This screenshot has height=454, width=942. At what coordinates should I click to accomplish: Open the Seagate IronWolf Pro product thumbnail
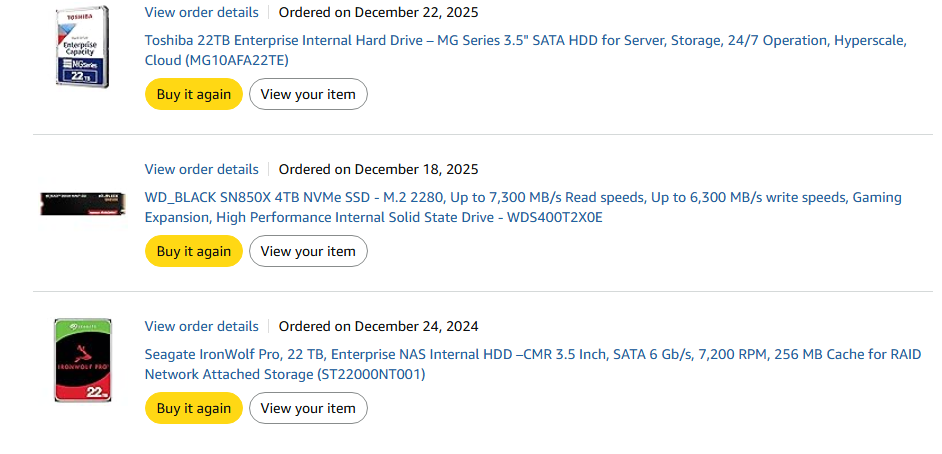82,360
